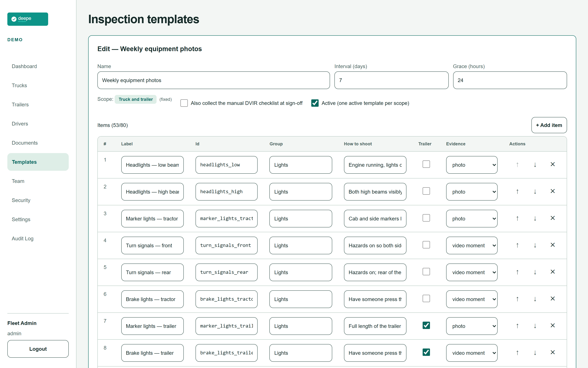Navigate to Drivers

[38, 124]
